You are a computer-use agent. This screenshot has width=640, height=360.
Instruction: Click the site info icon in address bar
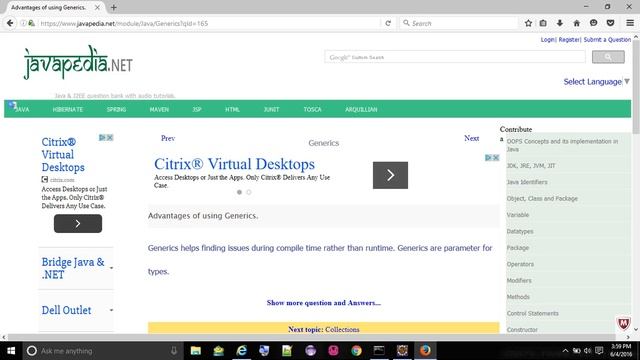click(23, 23)
